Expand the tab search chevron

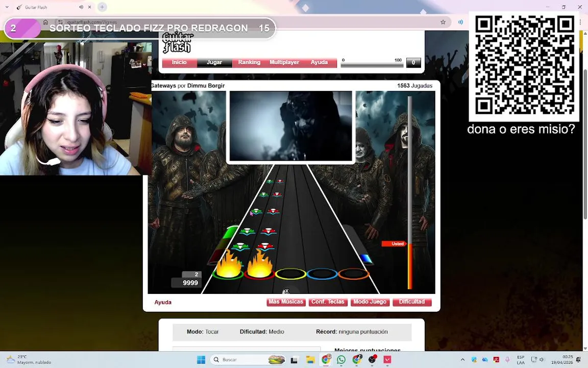(x=7, y=7)
